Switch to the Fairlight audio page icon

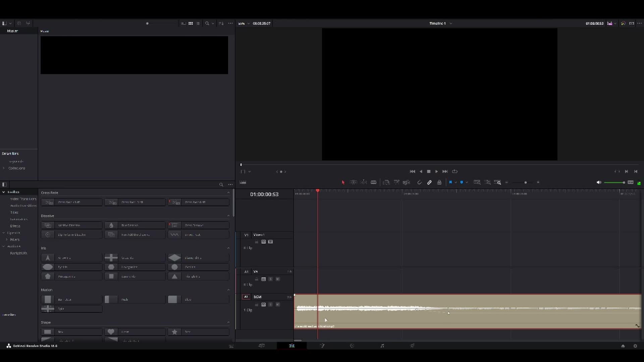pyautogui.click(x=382, y=346)
